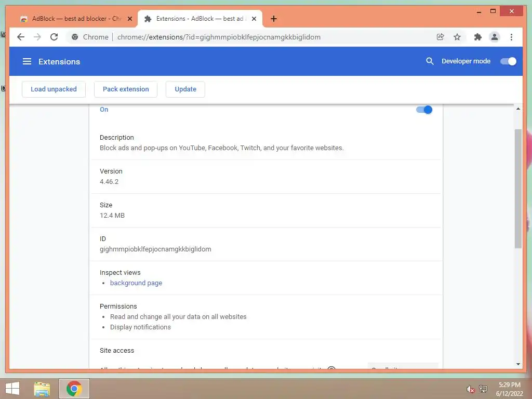Screen dimensions: 532x399
Task: Click 'Display notifications' permission
Action: pos(140,327)
